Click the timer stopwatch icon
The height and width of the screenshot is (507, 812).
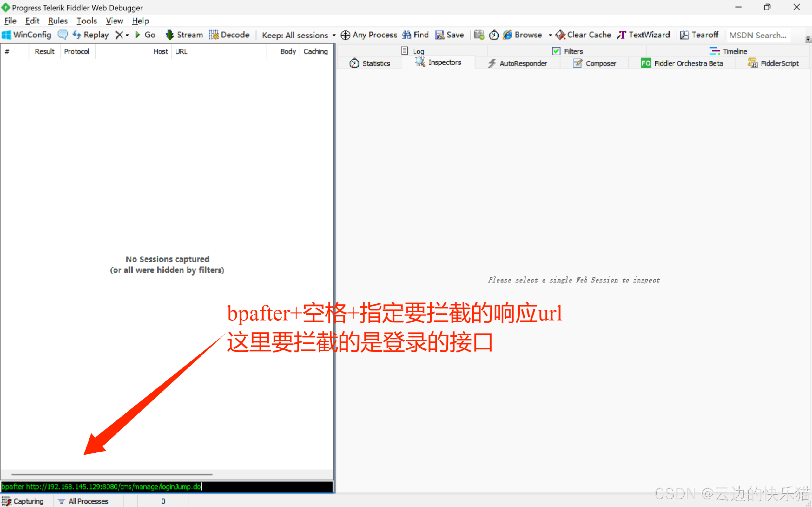point(493,35)
